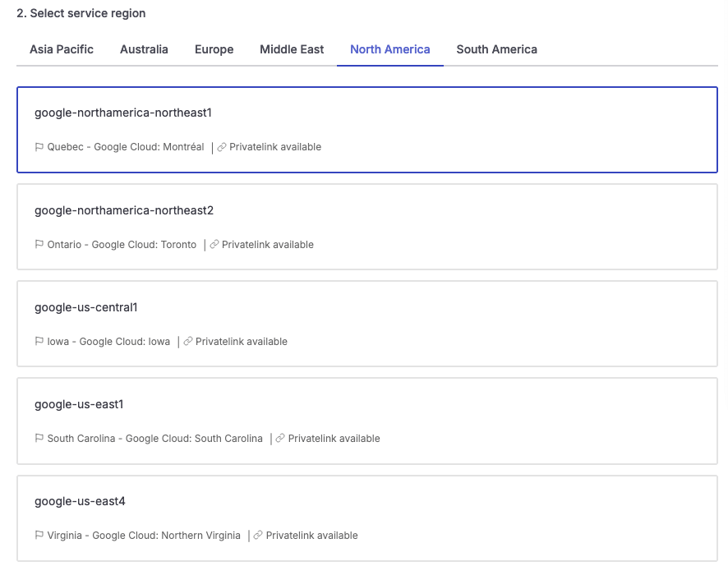This screenshot has height=566, width=728.
Task: Select the google-northamerica-northeast2 region
Action: (366, 226)
